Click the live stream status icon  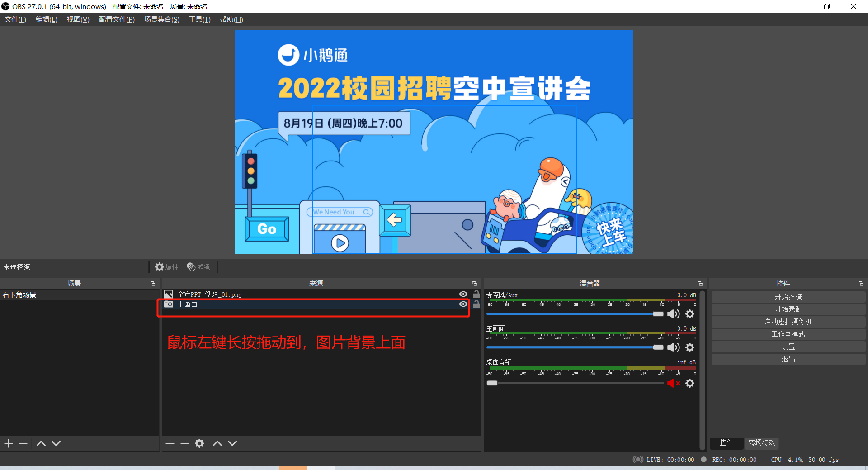(x=638, y=460)
